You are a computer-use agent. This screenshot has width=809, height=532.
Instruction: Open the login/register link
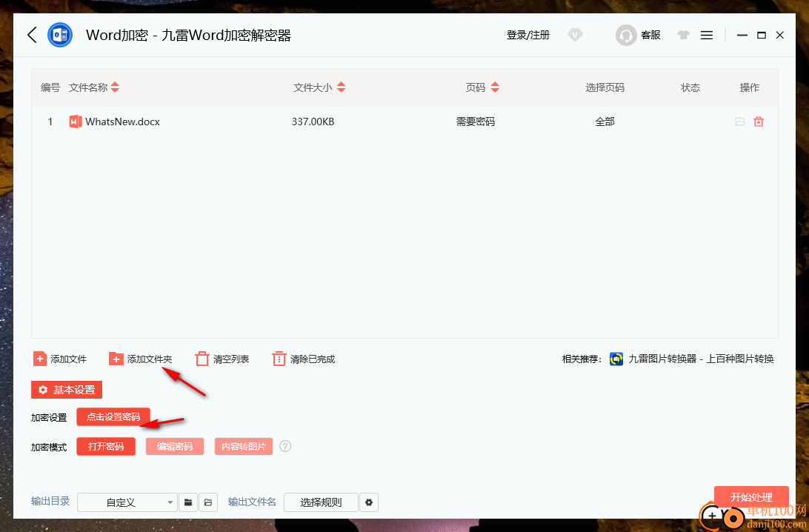[x=527, y=35]
